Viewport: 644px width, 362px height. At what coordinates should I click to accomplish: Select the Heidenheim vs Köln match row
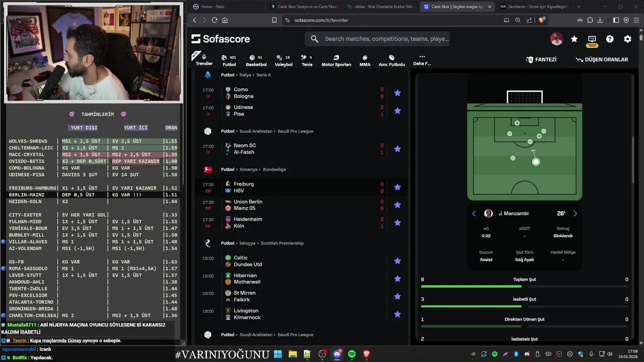click(x=302, y=222)
